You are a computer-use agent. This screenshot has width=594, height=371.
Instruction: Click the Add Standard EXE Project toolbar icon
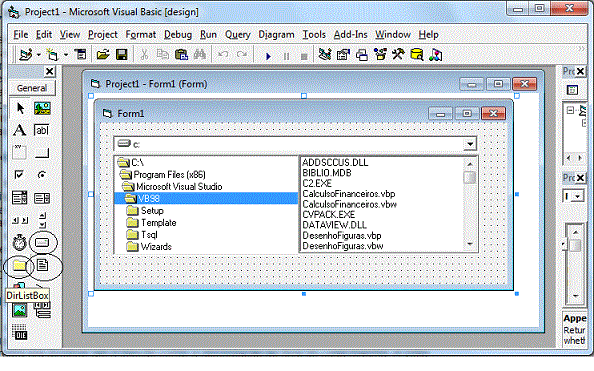(26, 55)
